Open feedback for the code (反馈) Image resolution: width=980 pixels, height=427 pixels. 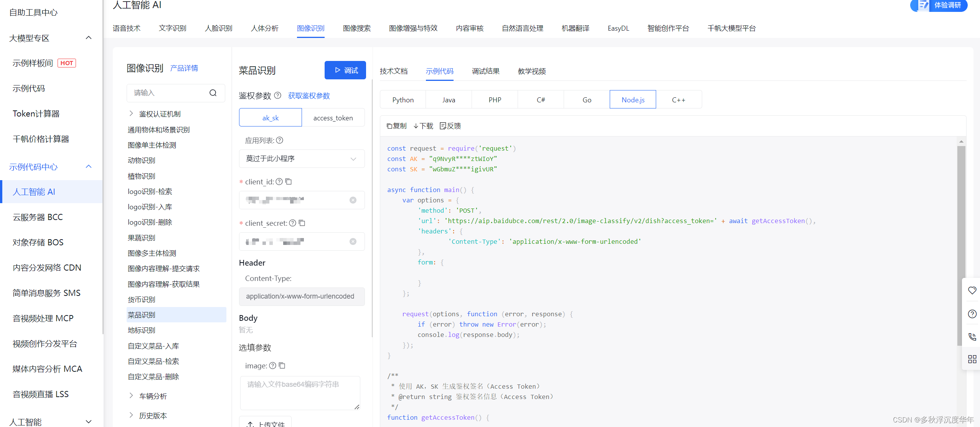(x=450, y=126)
